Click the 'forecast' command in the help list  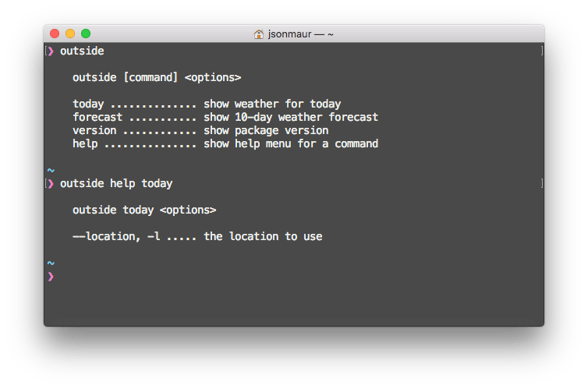(x=97, y=118)
